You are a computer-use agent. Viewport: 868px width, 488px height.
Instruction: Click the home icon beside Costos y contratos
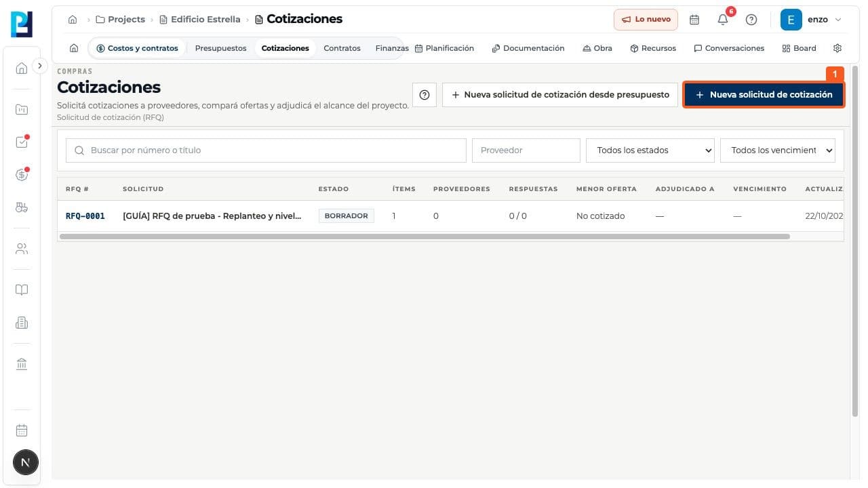[x=74, y=48]
